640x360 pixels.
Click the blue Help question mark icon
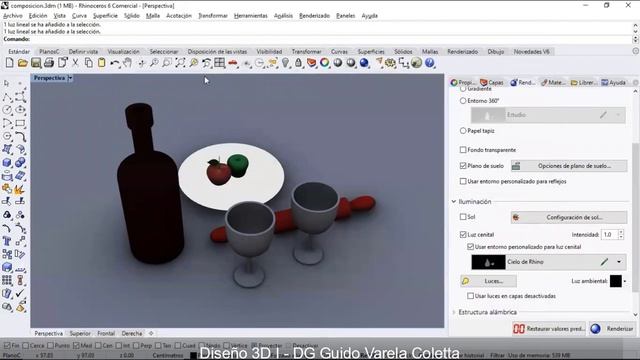pos(429,63)
